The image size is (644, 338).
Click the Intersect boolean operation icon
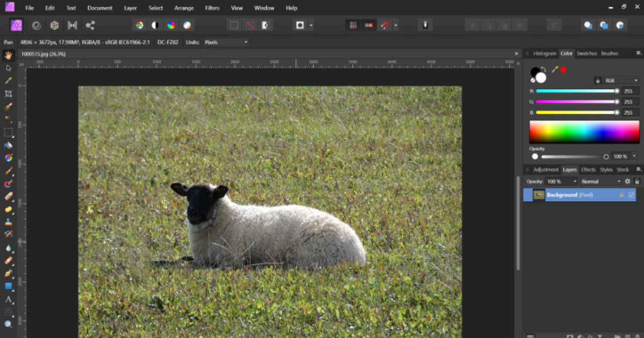click(620, 25)
